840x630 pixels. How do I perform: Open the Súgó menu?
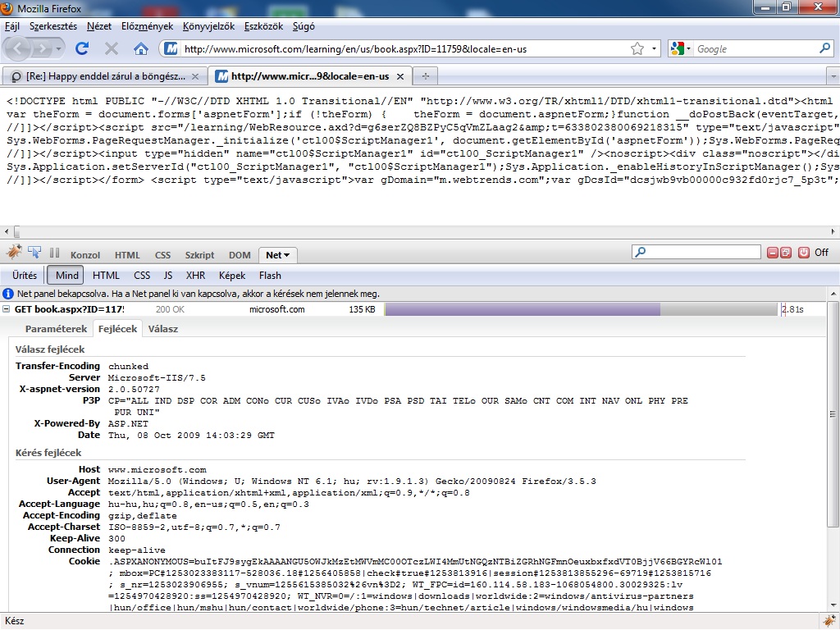pyautogui.click(x=304, y=26)
